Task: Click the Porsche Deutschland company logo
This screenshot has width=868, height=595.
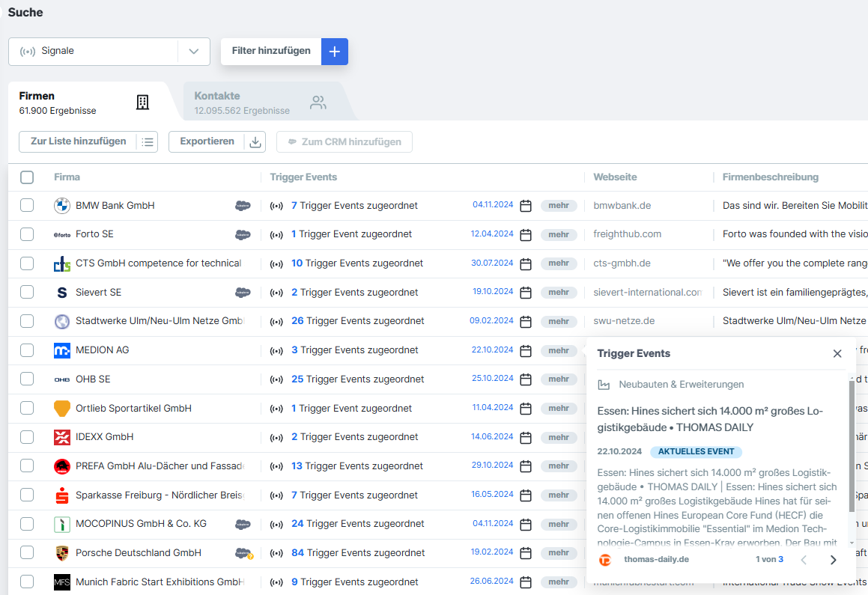Action: pos(62,553)
